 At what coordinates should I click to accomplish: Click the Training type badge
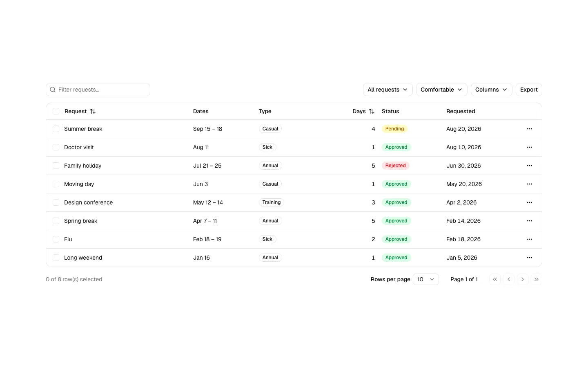(x=272, y=202)
